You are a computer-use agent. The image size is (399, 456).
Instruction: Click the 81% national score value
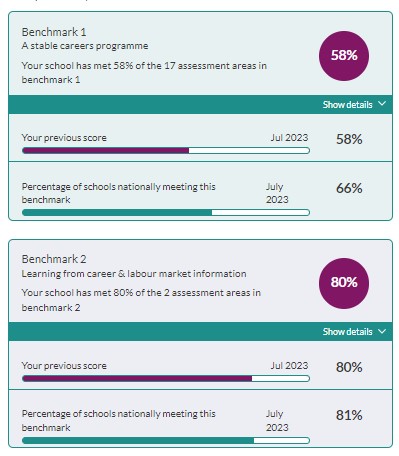tap(349, 415)
